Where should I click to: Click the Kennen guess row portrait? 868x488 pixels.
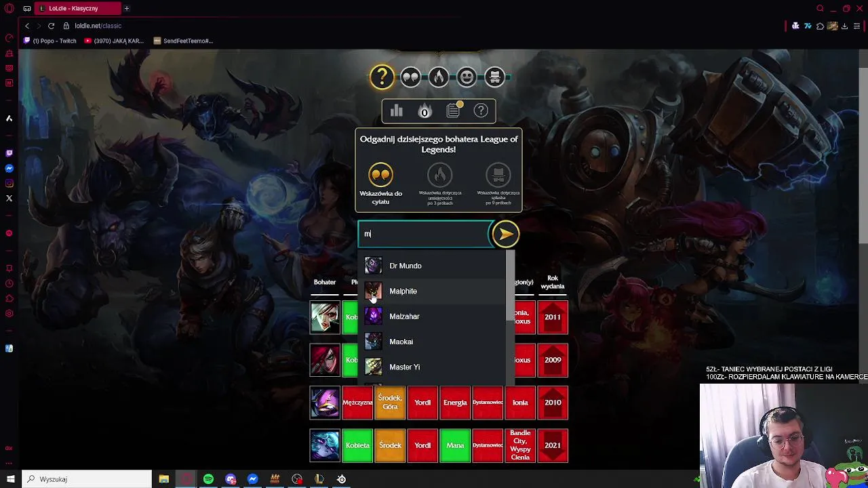click(x=325, y=403)
